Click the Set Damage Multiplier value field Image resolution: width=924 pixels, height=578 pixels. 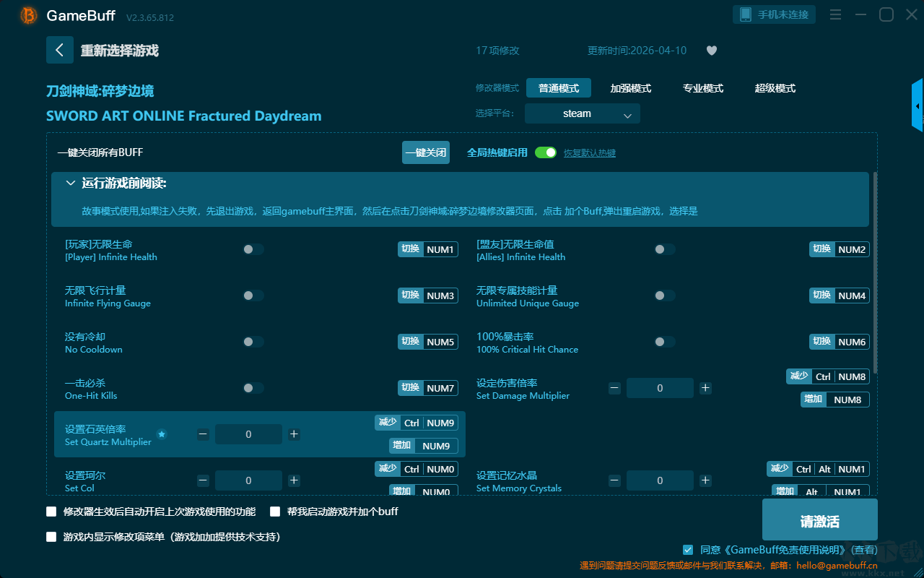pos(660,388)
